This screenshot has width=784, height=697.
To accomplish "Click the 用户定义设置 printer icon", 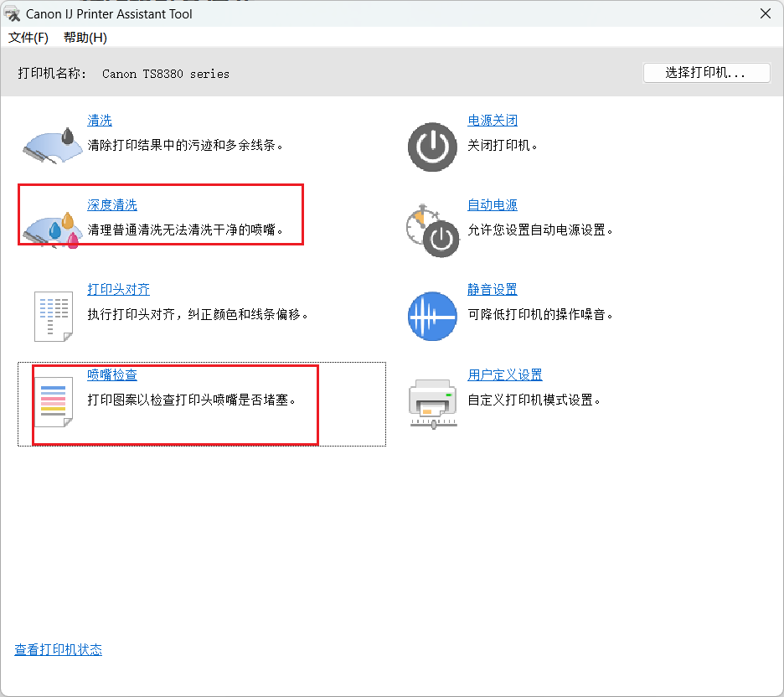I will 432,402.
